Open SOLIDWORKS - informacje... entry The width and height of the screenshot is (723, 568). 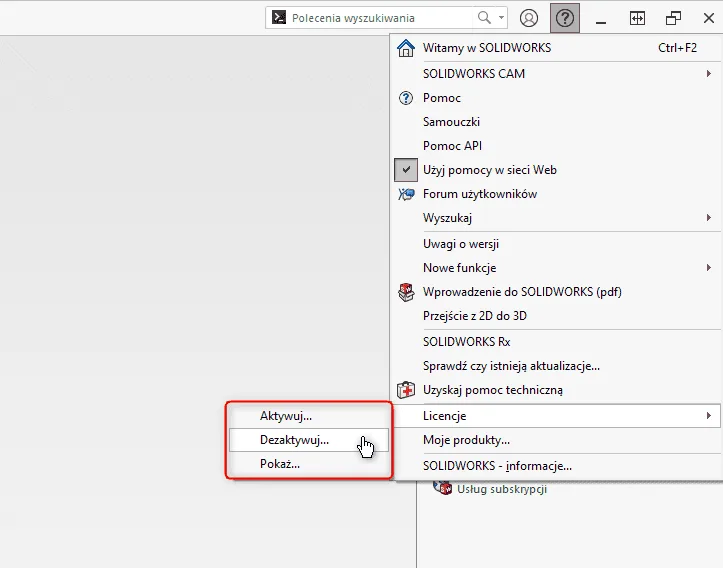(497, 466)
